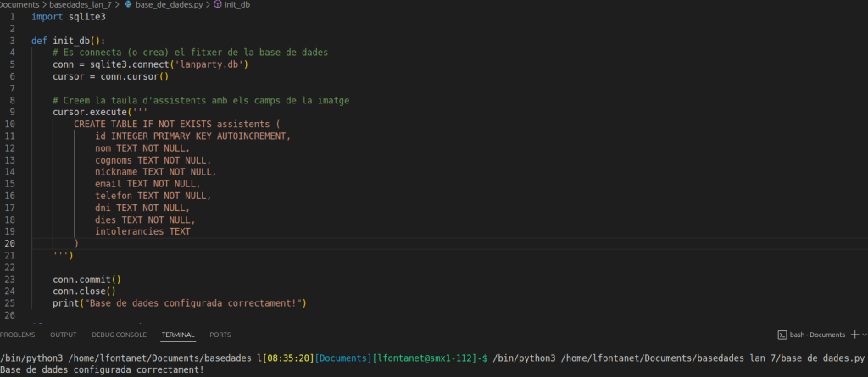Click the Documents breadcrumb segment

pyautogui.click(x=19, y=5)
